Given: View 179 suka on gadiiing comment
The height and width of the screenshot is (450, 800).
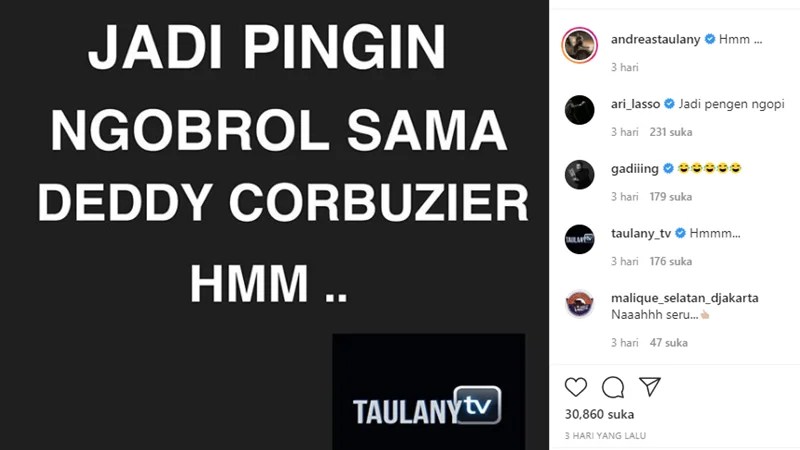Looking at the screenshot, I should (x=671, y=197).
